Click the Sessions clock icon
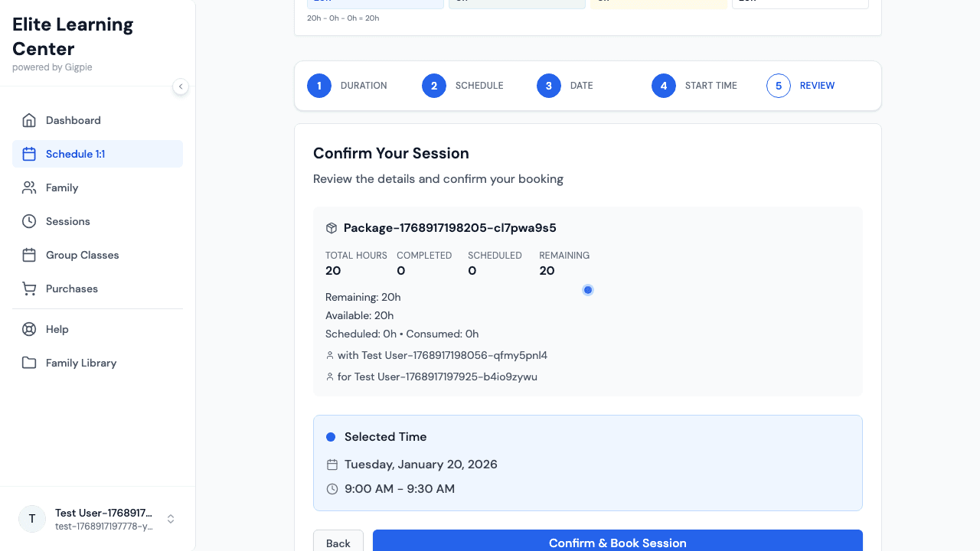 pyautogui.click(x=29, y=221)
